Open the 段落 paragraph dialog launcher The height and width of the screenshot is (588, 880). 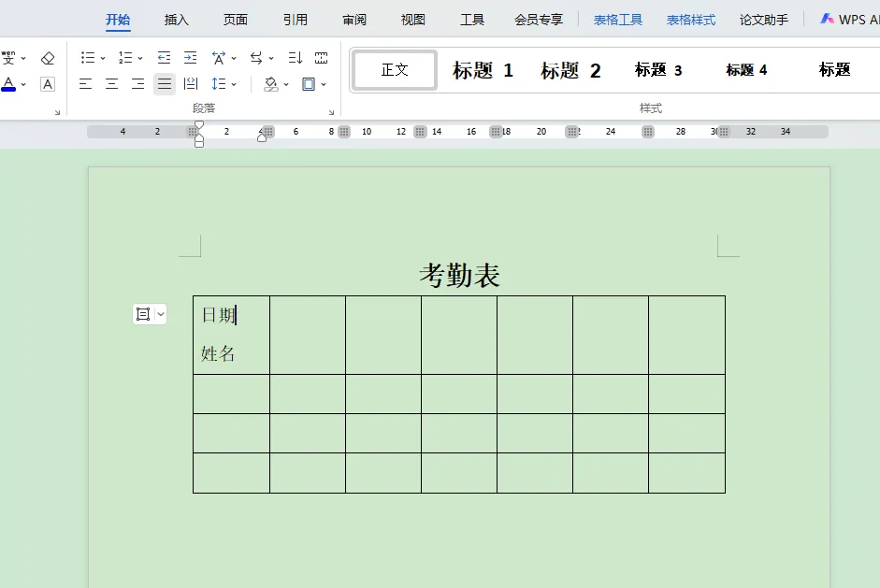point(331,113)
